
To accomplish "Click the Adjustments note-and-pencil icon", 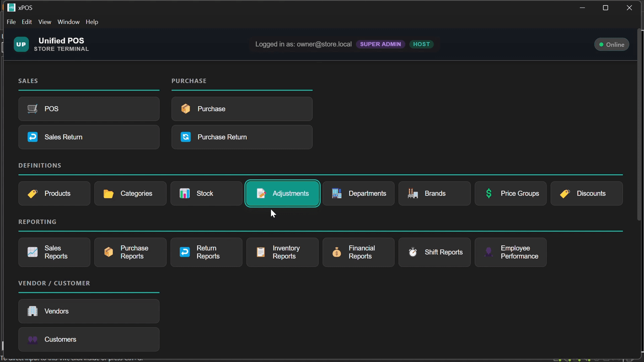I will [x=261, y=193].
